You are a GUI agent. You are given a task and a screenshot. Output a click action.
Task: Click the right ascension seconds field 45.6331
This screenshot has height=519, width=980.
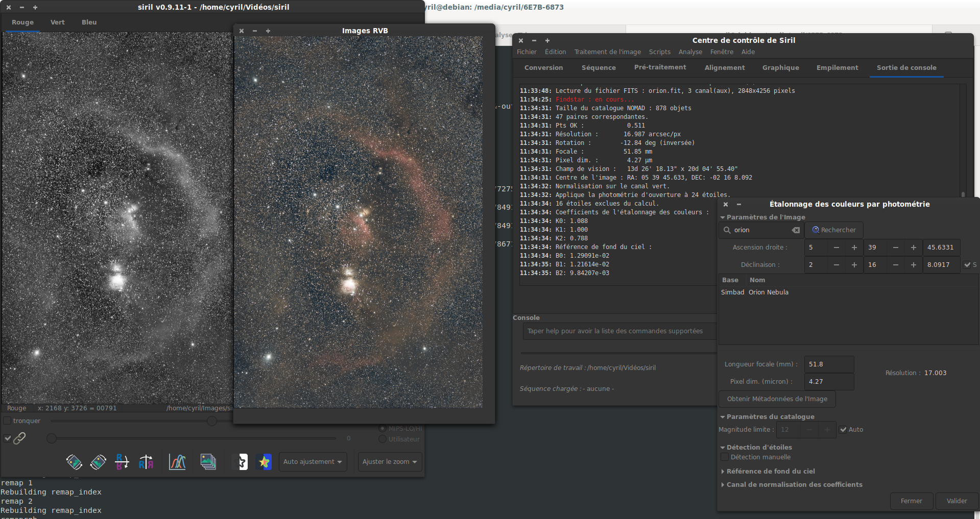coord(941,248)
